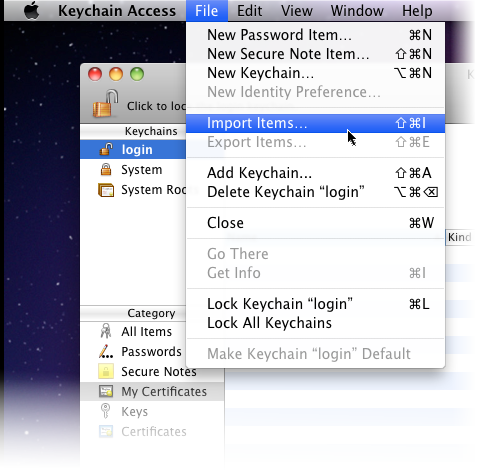This screenshot has width=487, height=474.
Task: Click the padlock icon to lock keychain
Action: (x=106, y=104)
